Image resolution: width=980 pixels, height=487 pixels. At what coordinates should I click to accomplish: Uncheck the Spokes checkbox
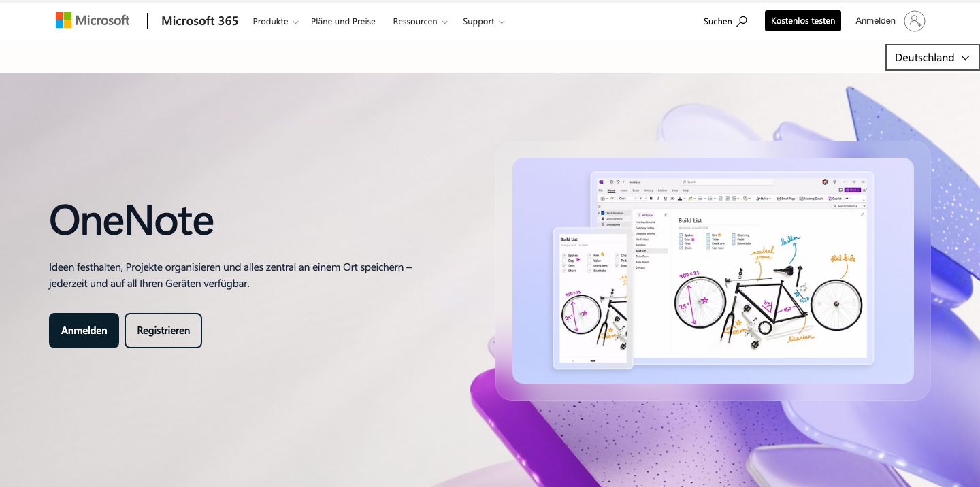(x=681, y=235)
